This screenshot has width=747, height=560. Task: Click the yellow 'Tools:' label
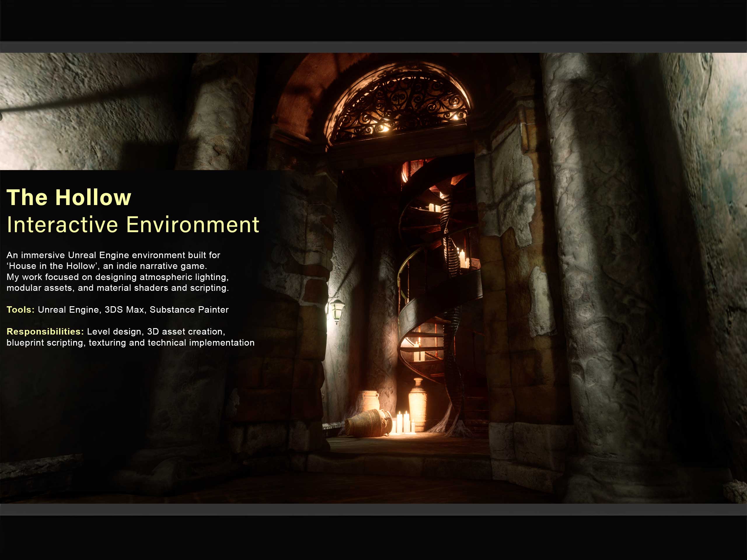coord(21,309)
